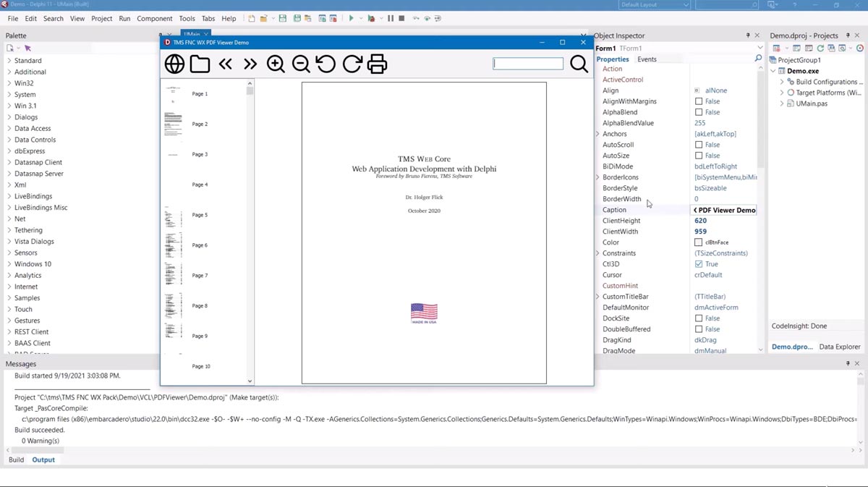This screenshot has width=868, height=487.
Task: Expand the Anchors property
Action: (x=597, y=134)
